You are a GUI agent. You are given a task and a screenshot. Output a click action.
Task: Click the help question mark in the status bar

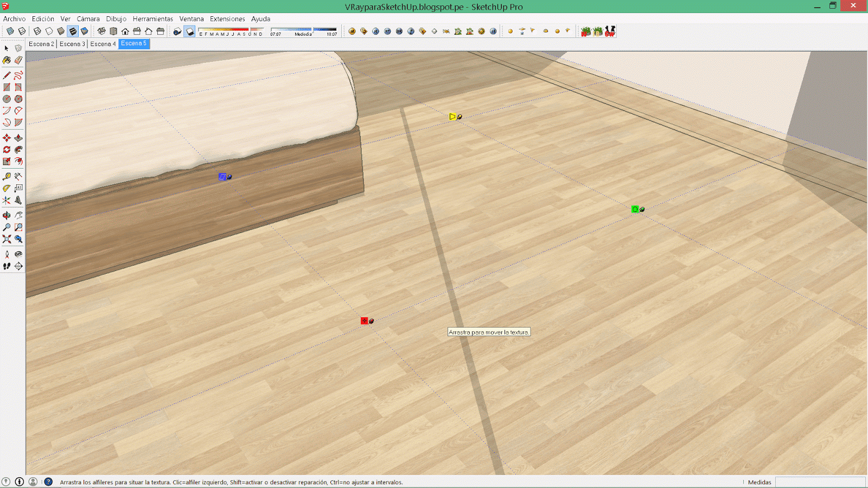point(48,481)
